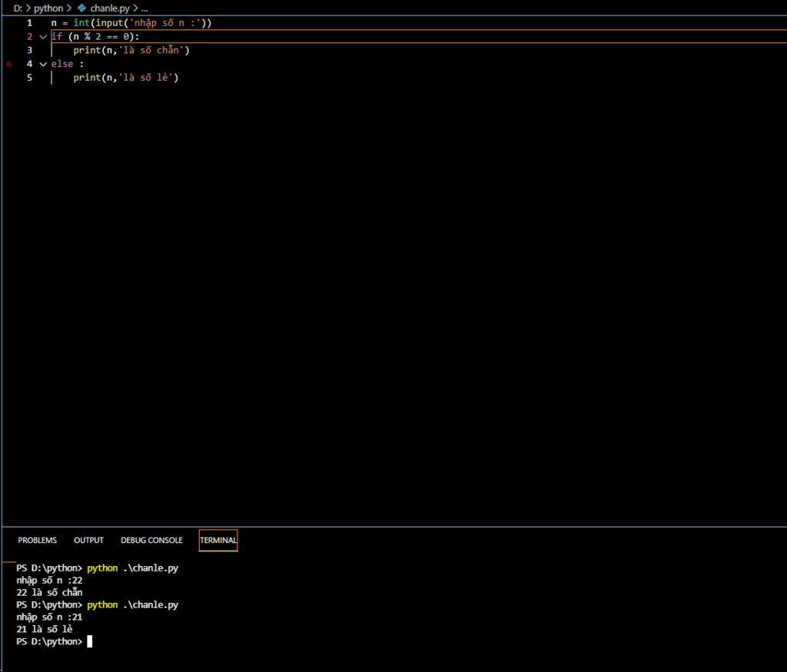Select the TERMINAL tab

click(218, 540)
